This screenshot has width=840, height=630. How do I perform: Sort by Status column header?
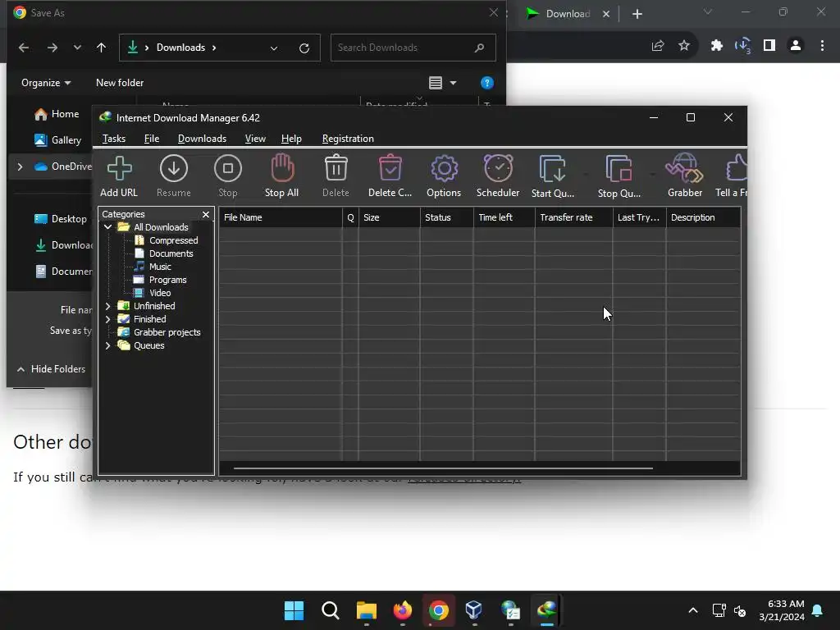(446, 217)
